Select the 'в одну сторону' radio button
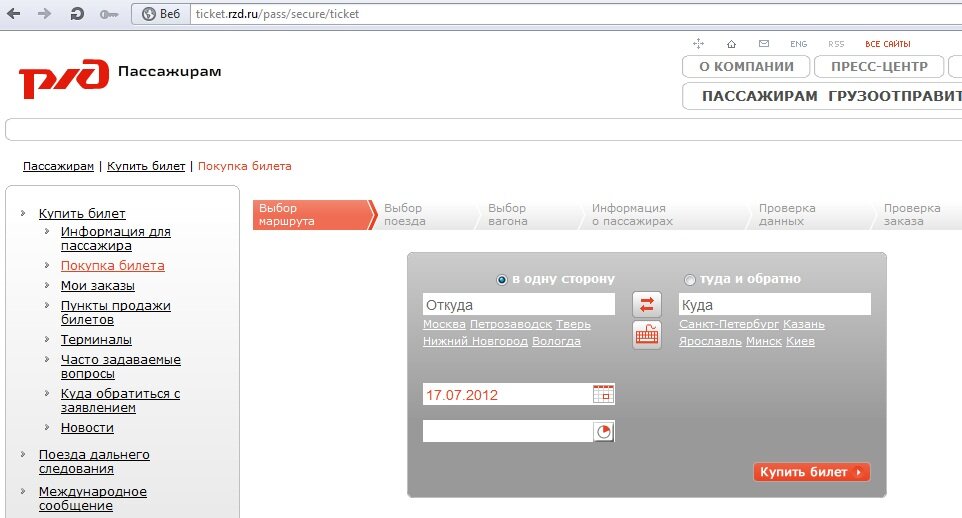This screenshot has height=518, width=962. [x=502, y=280]
